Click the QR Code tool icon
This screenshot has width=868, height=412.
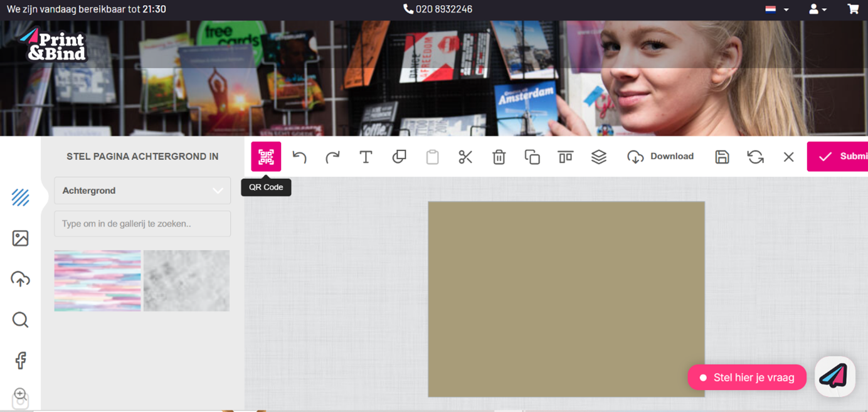[266, 157]
